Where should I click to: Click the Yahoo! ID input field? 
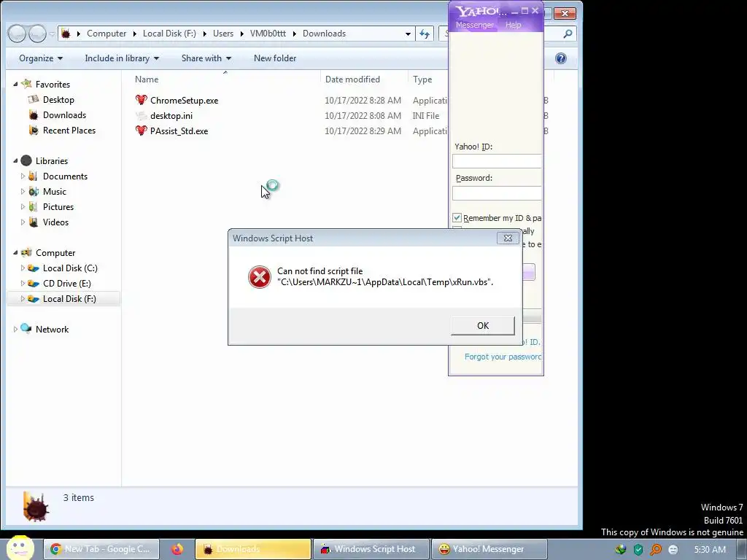coord(497,161)
